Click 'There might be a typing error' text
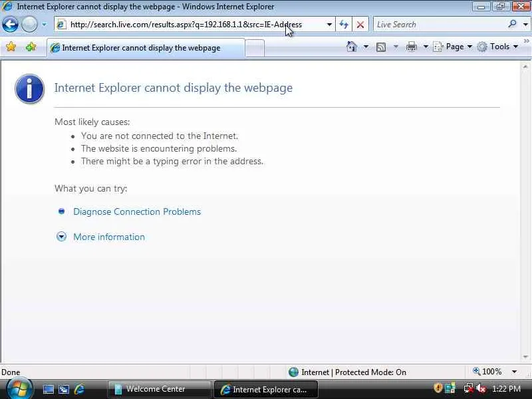Screen dimensions: 532x399 point(172,161)
